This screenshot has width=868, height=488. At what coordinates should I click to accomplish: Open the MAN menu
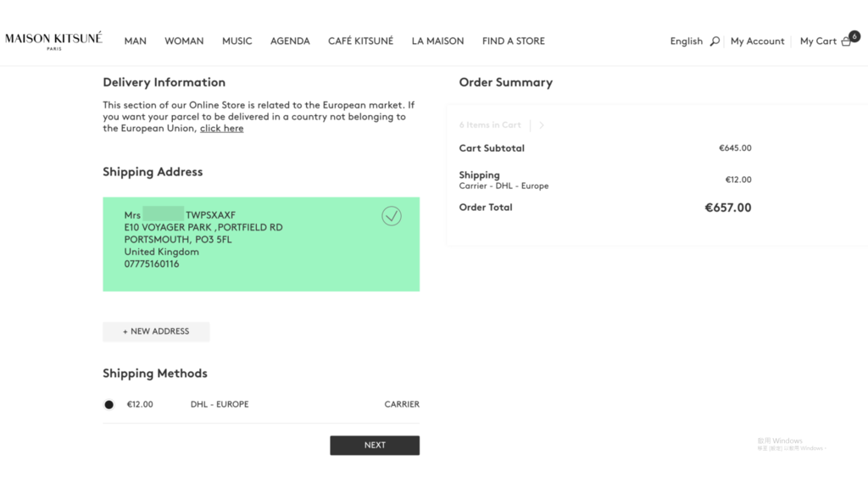pyautogui.click(x=135, y=41)
